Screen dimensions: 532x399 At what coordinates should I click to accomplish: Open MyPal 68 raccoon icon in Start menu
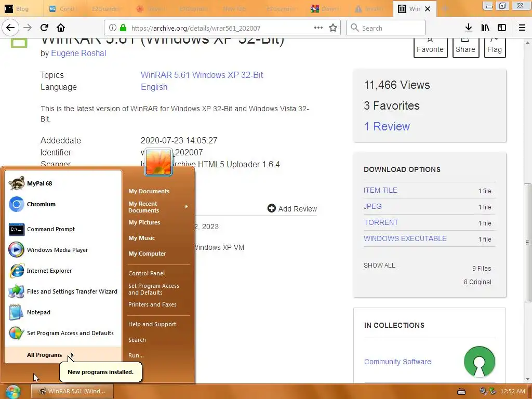click(x=16, y=183)
